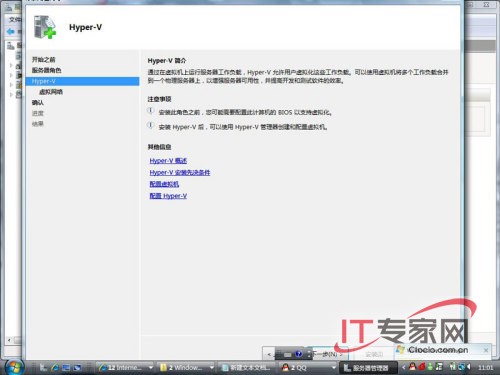Open dropdown of 2 QQ taskbar group

point(334,367)
